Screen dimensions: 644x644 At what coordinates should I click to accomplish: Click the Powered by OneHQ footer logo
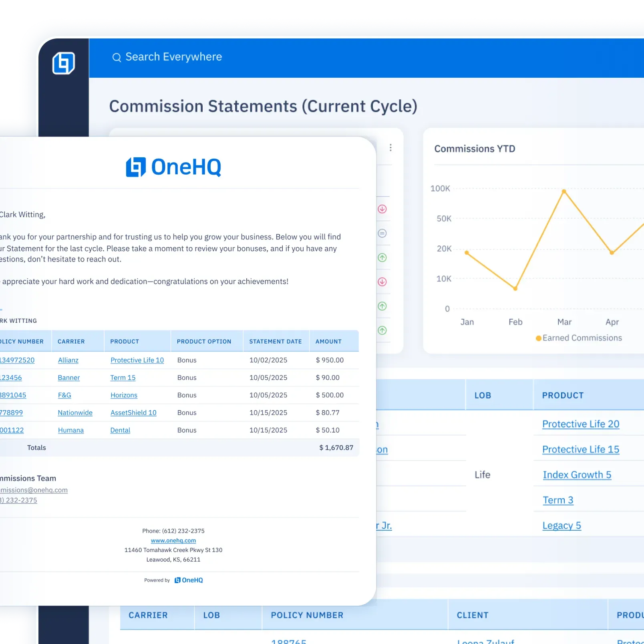188,580
